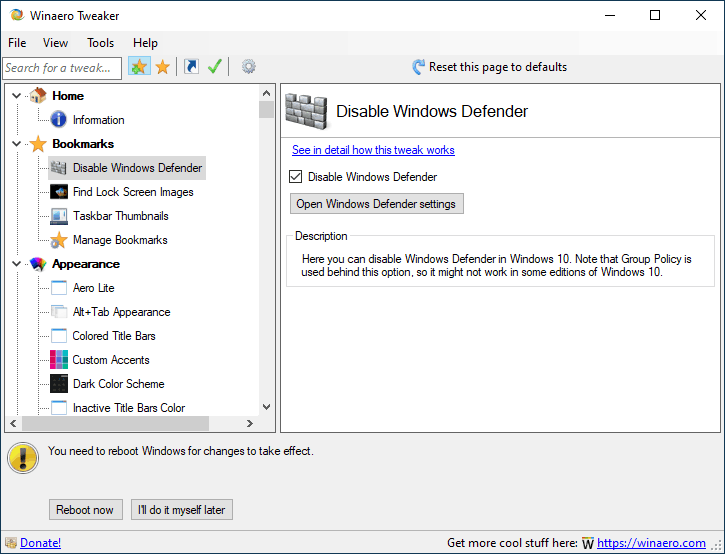Click the yellow warning exclamation icon
Image resolution: width=725 pixels, height=554 pixels.
[x=23, y=458]
